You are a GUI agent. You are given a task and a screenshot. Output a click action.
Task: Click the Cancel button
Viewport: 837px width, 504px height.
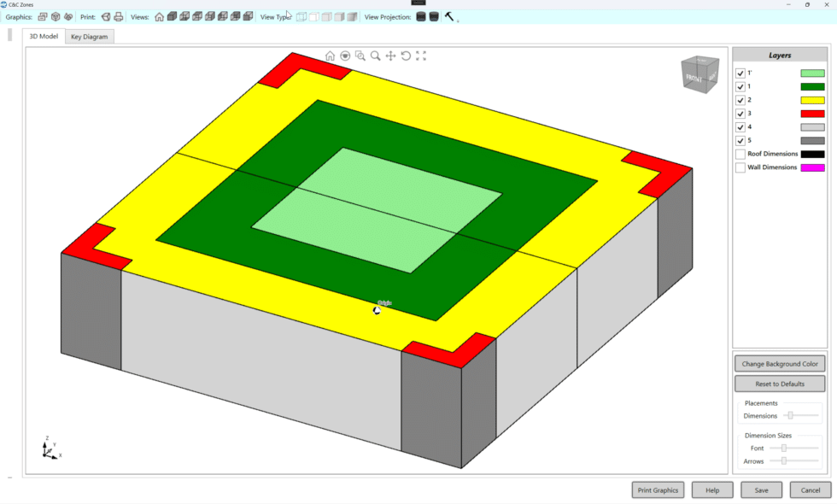[811, 490]
